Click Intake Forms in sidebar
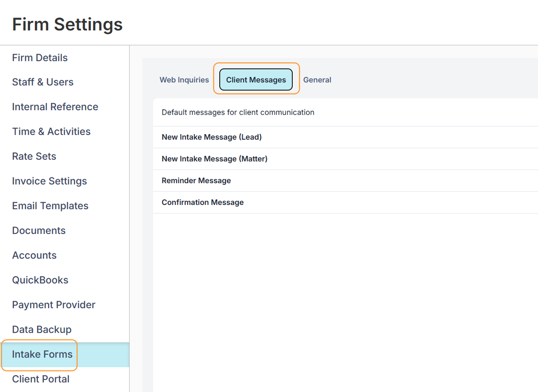This screenshot has width=538, height=392. point(42,354)
